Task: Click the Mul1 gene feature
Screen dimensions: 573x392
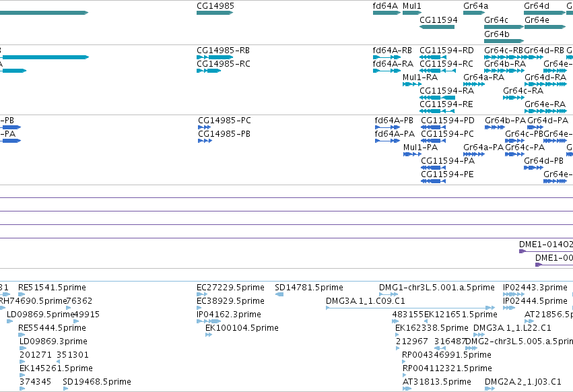Action: [x=412, y=13]
